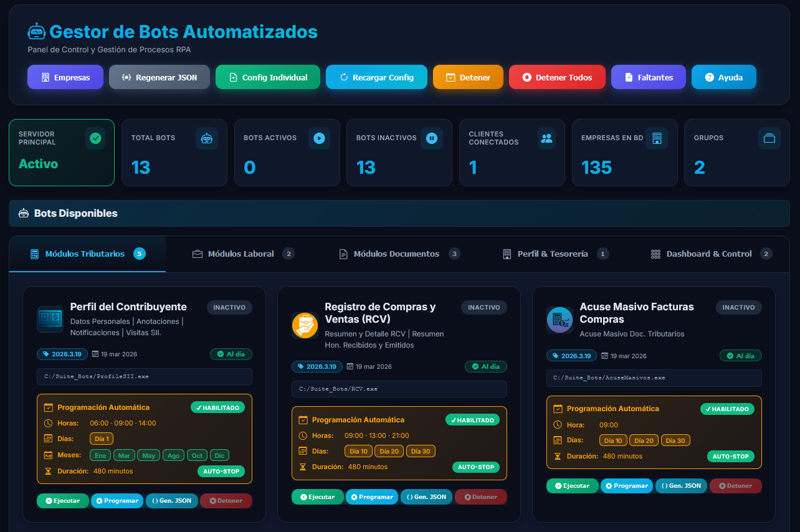Click Programar on Perfil del Contribuyente

[117, 501]
